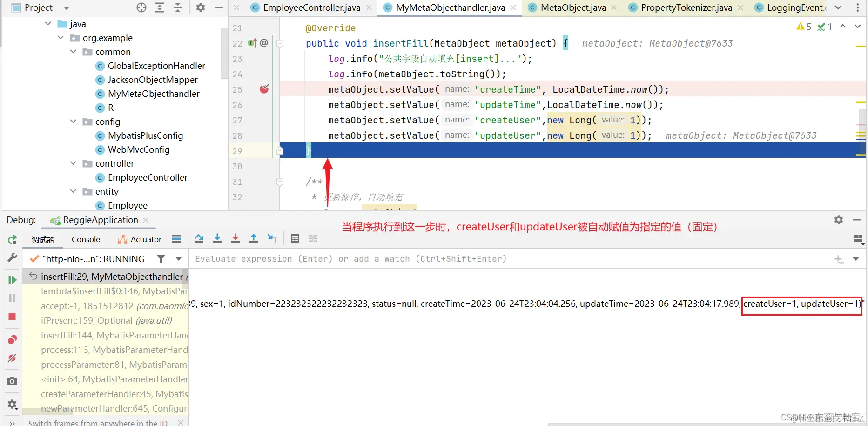The height and width of the screenshot is (426, 868).
Task: Open editor tab options menu
Action: (858, 7)
